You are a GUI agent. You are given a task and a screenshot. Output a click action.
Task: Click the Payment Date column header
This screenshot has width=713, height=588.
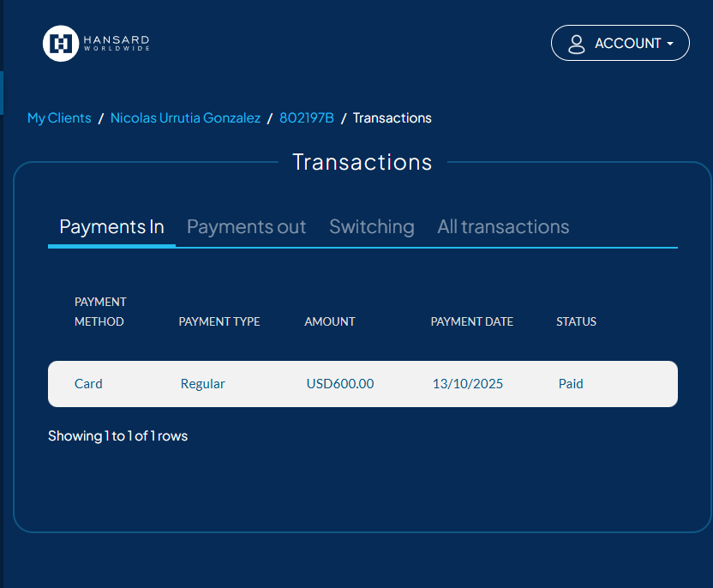(471, 322)
